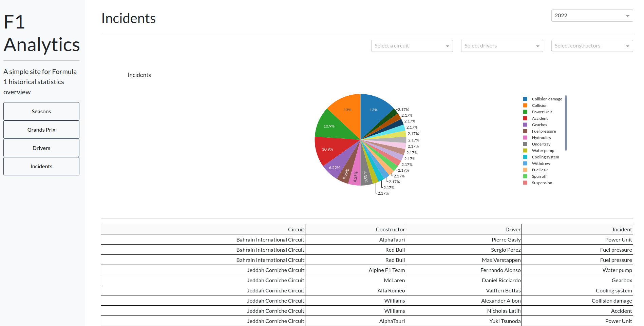The image size is (644, 326).
Task: Click the red Accident legend swatch
Action: click(525, 118)
